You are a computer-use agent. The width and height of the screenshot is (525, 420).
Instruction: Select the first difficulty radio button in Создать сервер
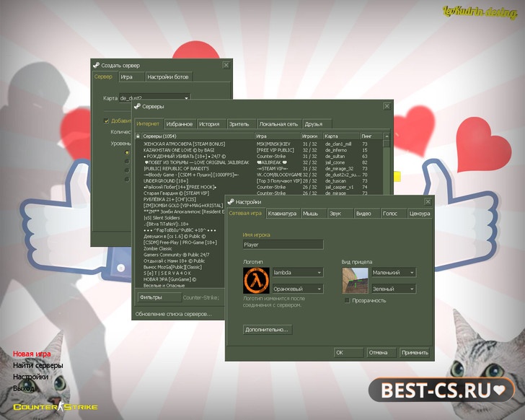(127, 152)
